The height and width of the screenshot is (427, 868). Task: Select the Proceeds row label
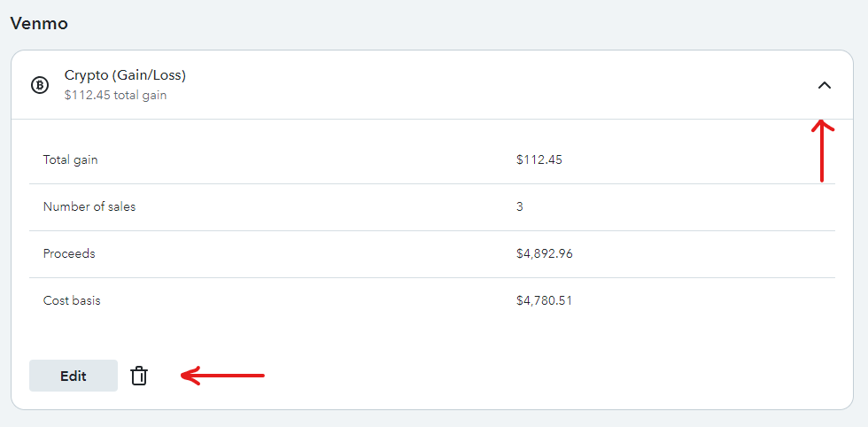pyautogui.click(x=69, y=253)
